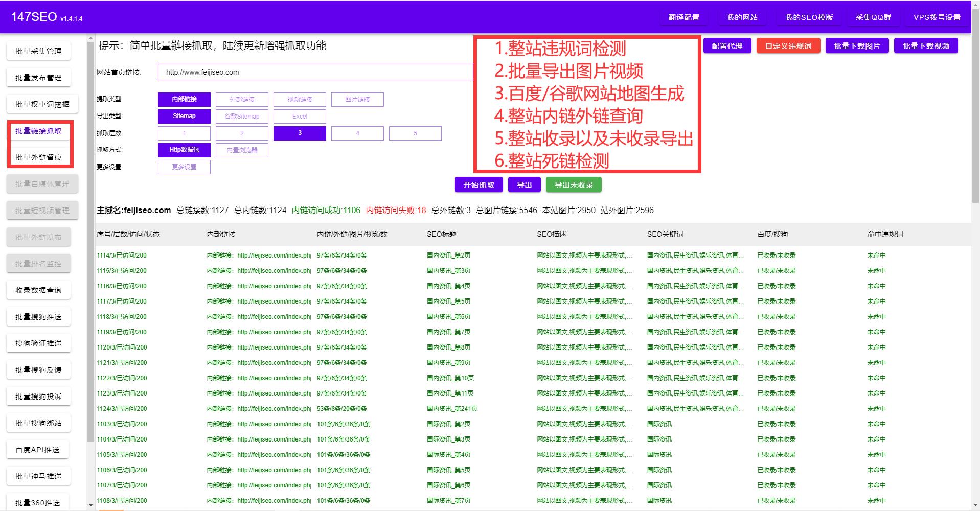The image size is (980, 511).
Task: Open the 翻译配置 menu item
Action: [x=683, y=17]
